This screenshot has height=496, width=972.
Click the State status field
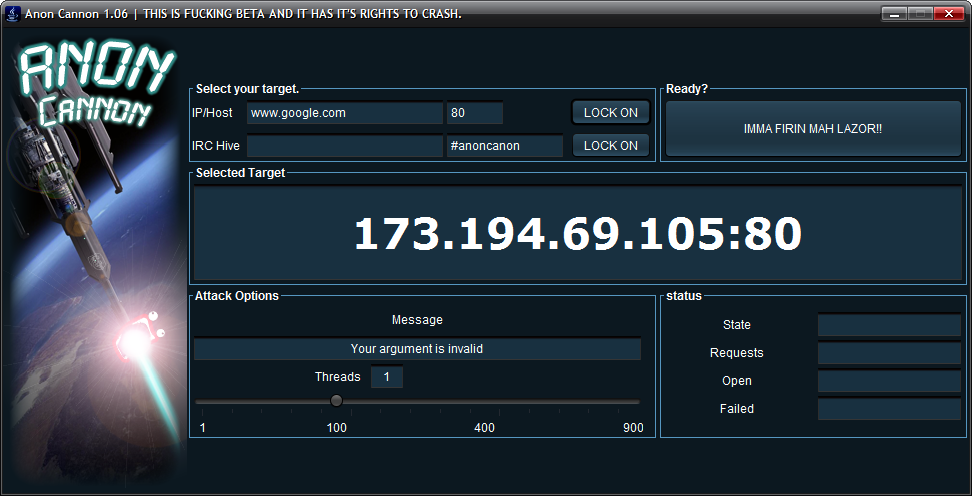pyautogui.click(x=889, y=325)
